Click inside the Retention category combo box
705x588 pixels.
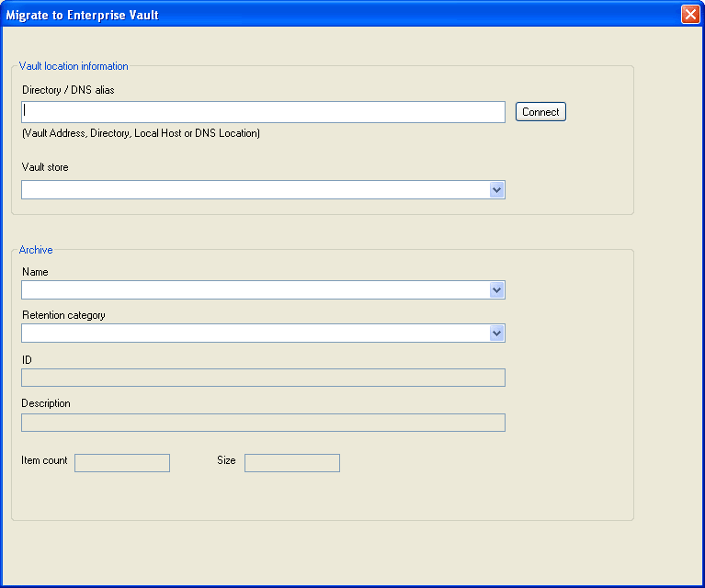(x=256, y=334)
